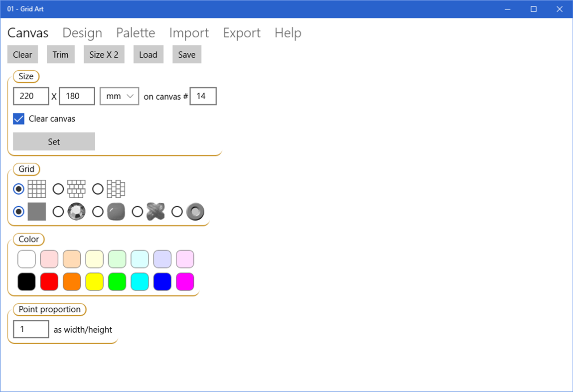573x392 pixels.
Task: Click the canvas width input field
Action: (31, 96)
